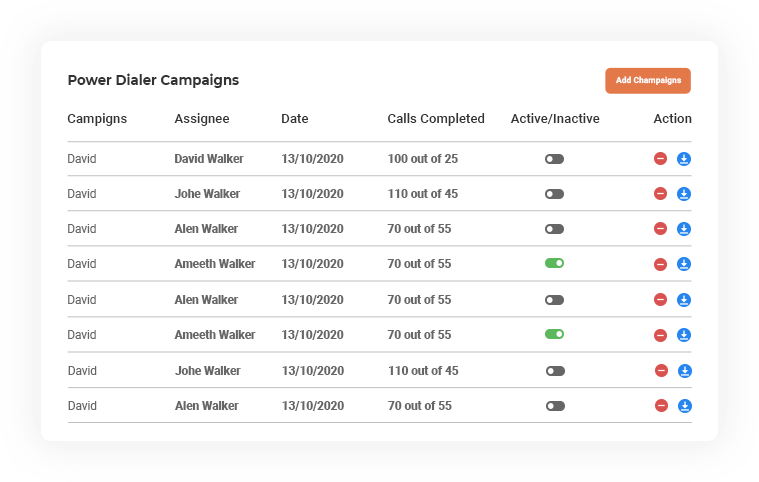The width and height of the screenshot is (759, 482).
Task: Remove the last Alen Walker campaign
Action: click(661, 406)
